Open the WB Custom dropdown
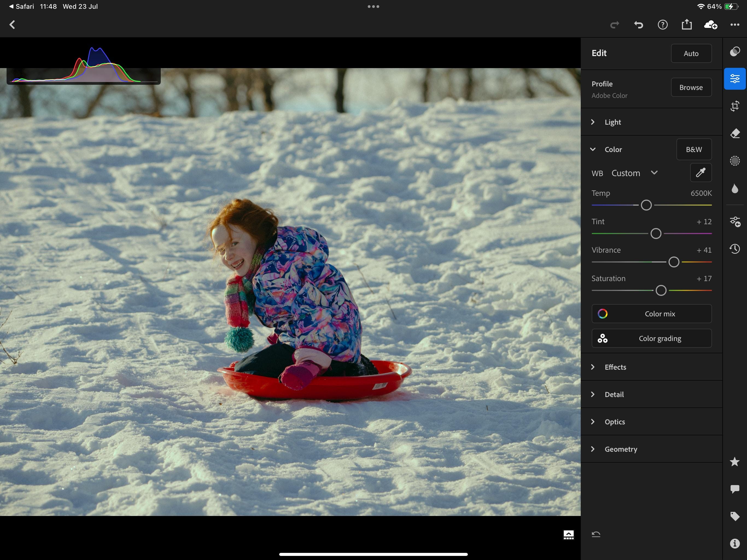This screenshot has height=560, width=747. coord(635,173)
